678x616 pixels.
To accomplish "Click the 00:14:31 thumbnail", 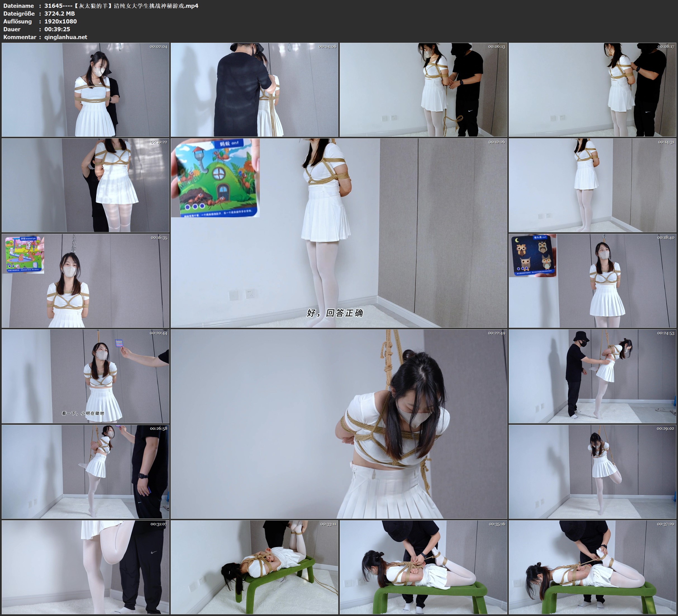I will pyautogui.click(x=592, y=185).
